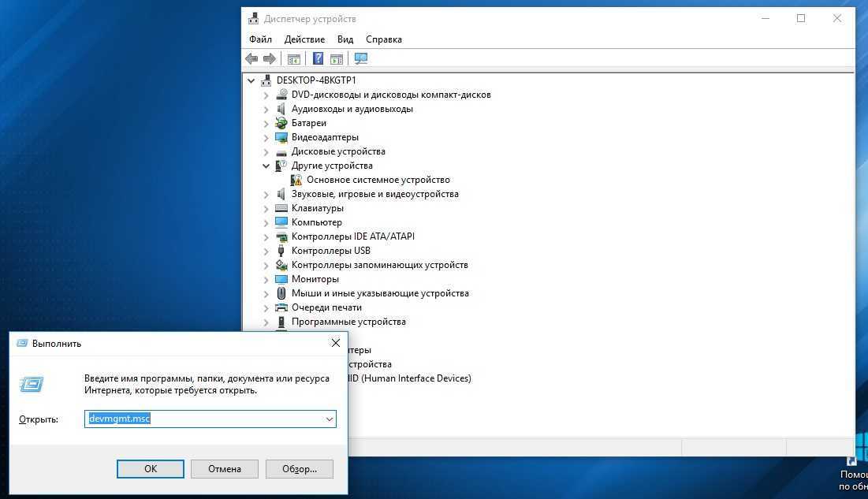Click the Контроллеры USB device icon
Screen dimensions: 868x499
pyautogui.click(x=281, y=251)
